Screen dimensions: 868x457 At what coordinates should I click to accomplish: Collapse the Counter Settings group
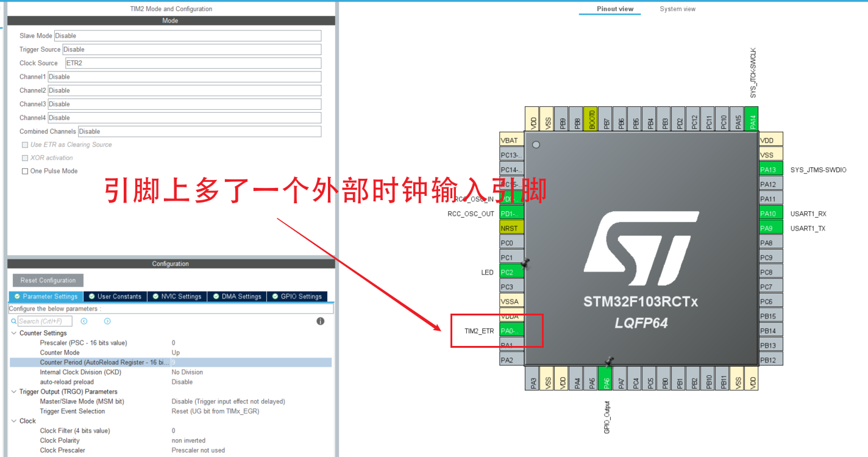(14, 333)
